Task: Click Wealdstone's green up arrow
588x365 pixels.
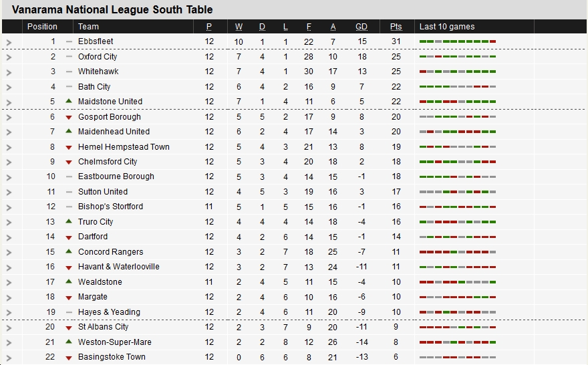Action: [x=69, y=281]
